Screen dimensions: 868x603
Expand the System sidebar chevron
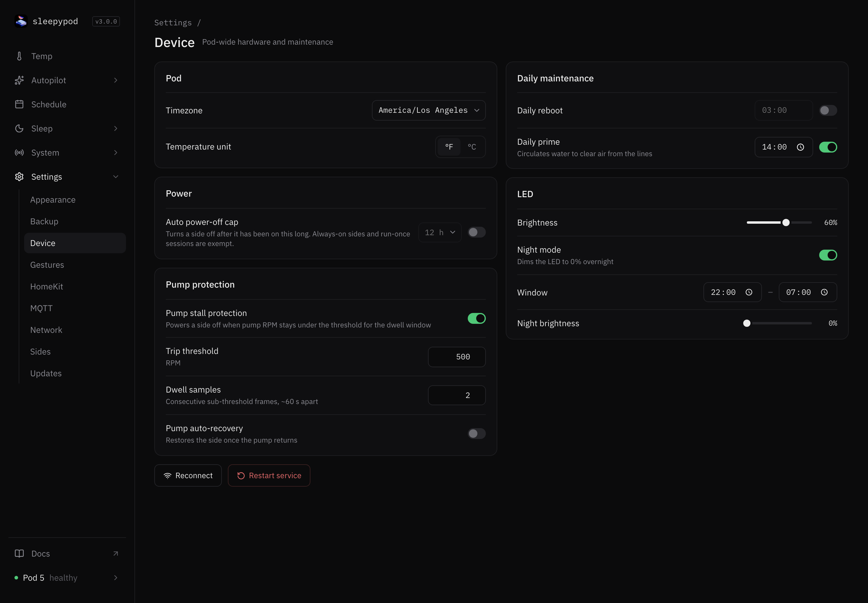click(x=115, y=153)
